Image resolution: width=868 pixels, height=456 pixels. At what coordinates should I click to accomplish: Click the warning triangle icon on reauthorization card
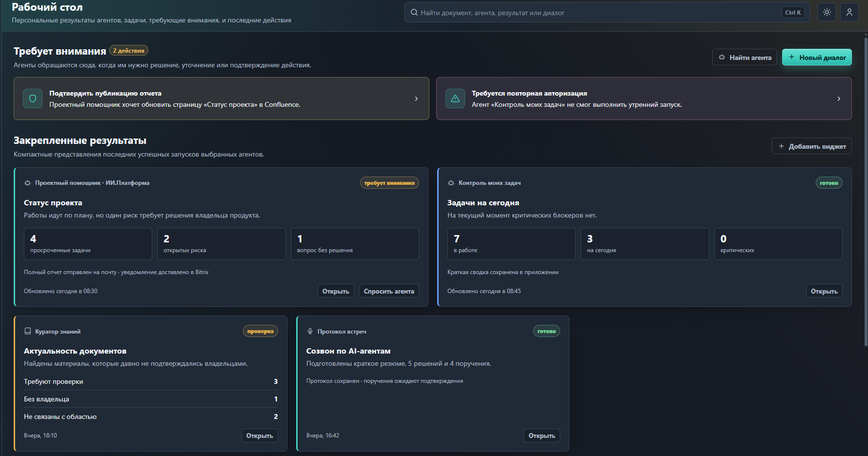pyautogui.click(x=455, y=99)
